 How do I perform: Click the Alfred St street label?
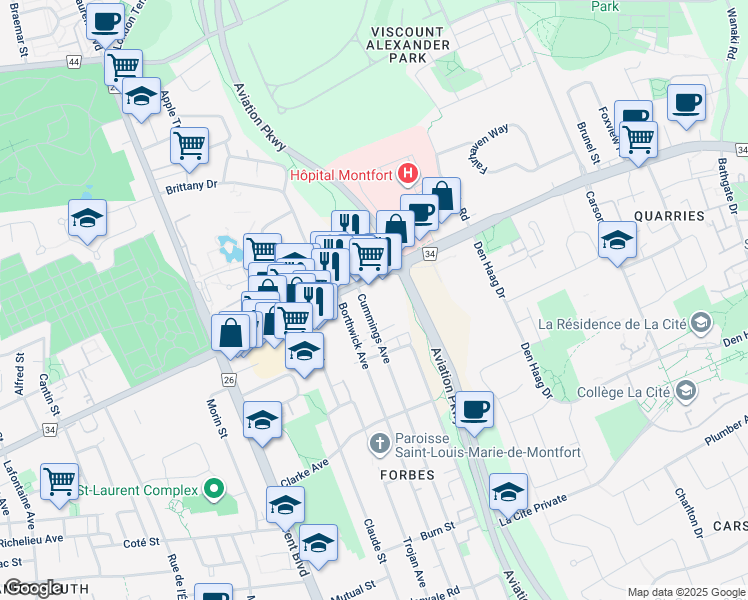pyautogui.click(x=19, y=374)
